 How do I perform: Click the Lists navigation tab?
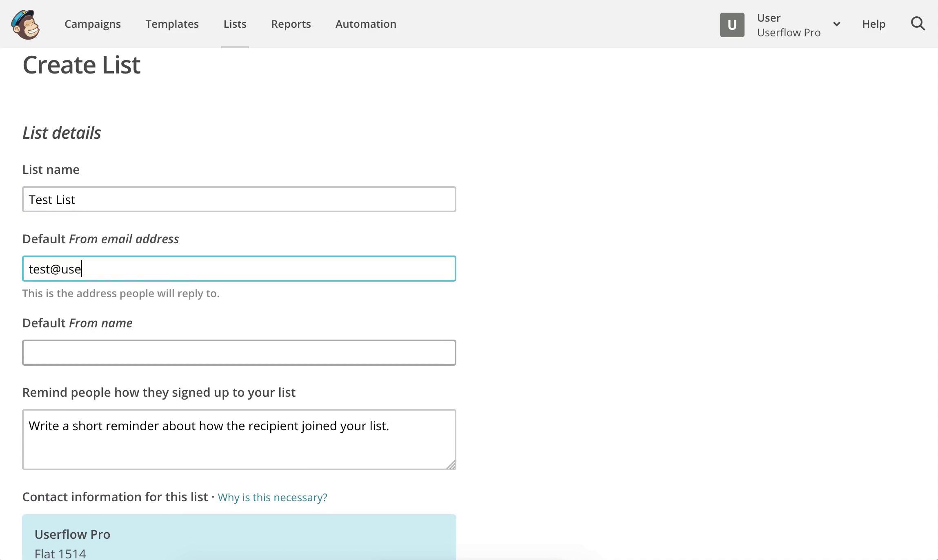click(235, 24)
